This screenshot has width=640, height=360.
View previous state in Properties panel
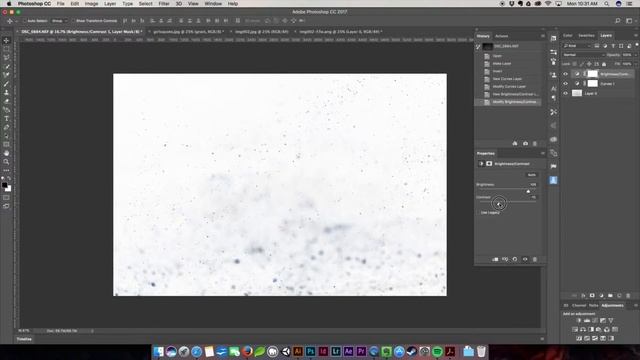(x=505, y=259)
